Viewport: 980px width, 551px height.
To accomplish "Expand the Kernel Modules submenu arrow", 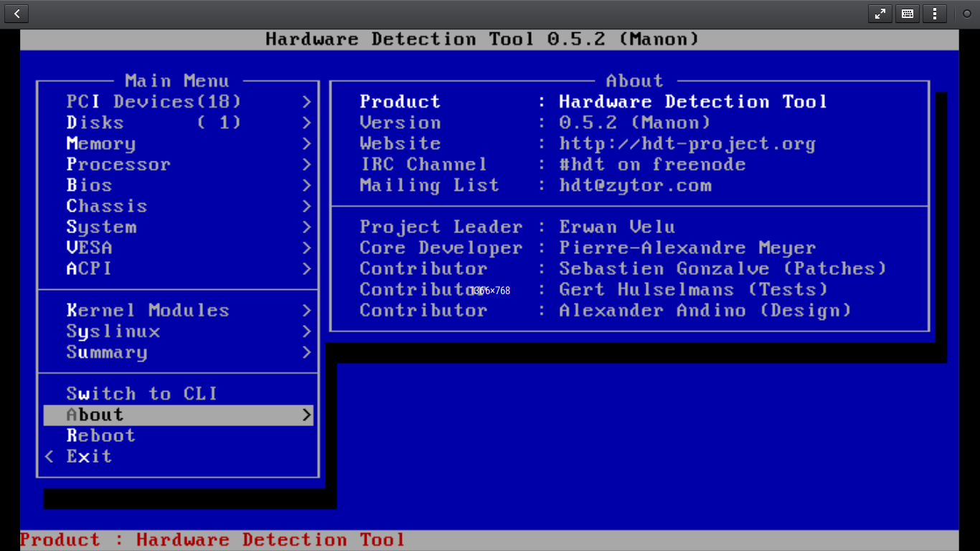I will point(306,311).
